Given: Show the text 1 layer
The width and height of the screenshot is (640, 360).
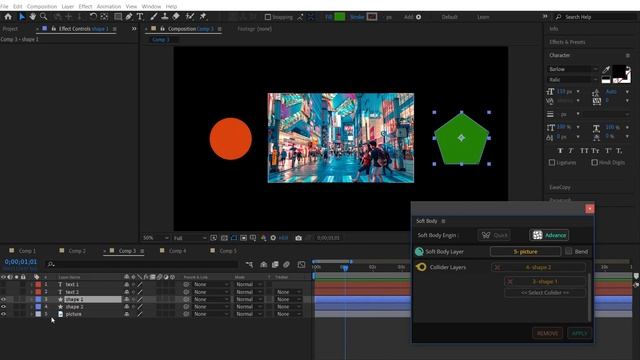Looking at the screenshot, I should 4,284.
